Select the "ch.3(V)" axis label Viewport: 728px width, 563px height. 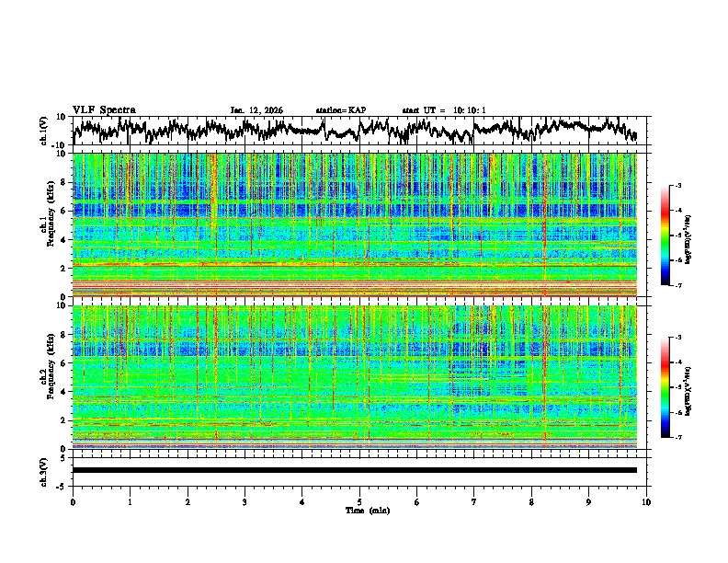pyautogui.click(x=44, y=473)
